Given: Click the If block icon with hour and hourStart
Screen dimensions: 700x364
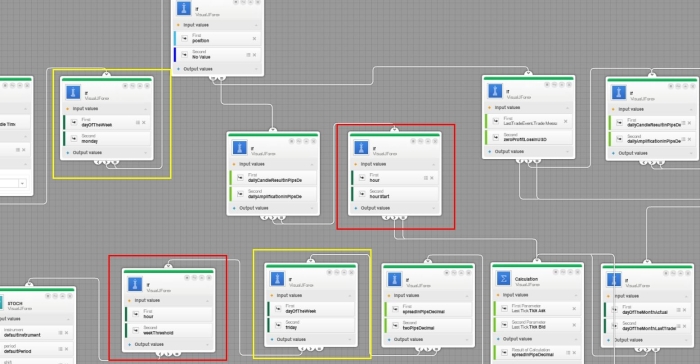Looking at the screenshot, I should point(361,147).
